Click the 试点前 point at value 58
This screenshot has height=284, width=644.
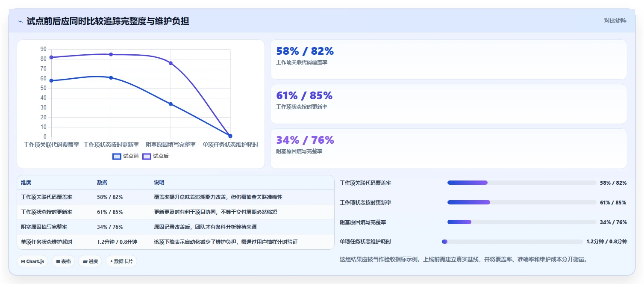tap(51, 80)
